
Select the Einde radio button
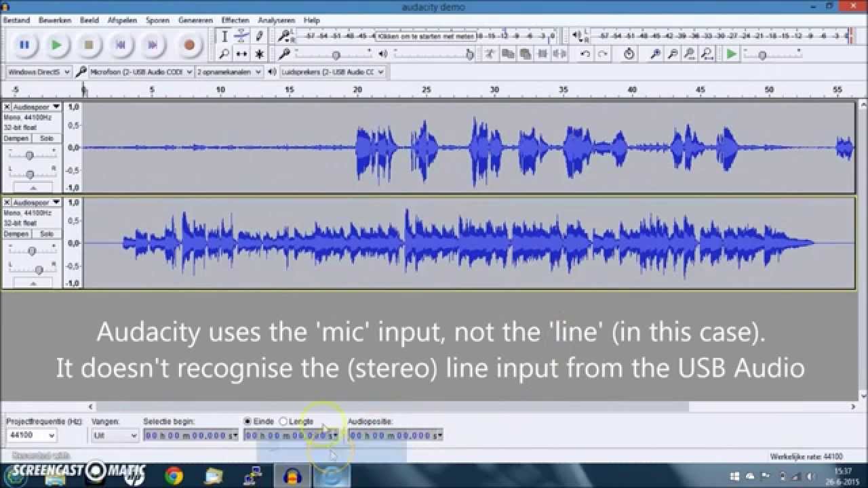coord(248,422)
